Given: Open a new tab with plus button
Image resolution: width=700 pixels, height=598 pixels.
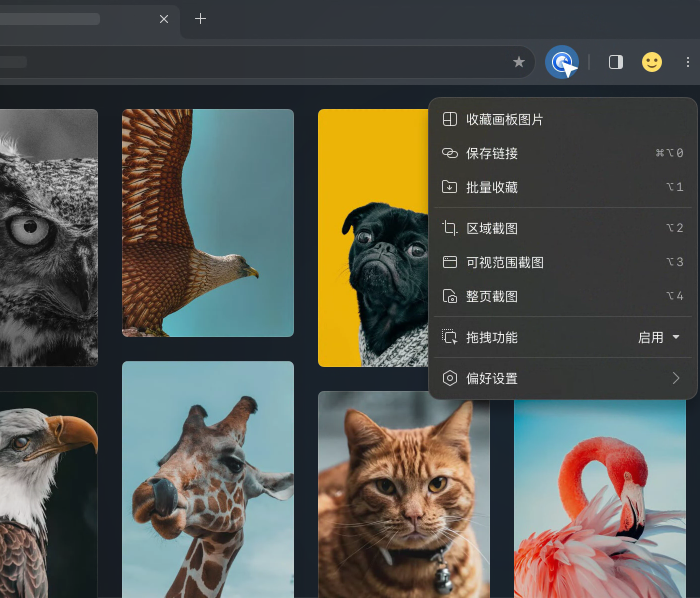Looking at the screenshot, I should [200, 19].
